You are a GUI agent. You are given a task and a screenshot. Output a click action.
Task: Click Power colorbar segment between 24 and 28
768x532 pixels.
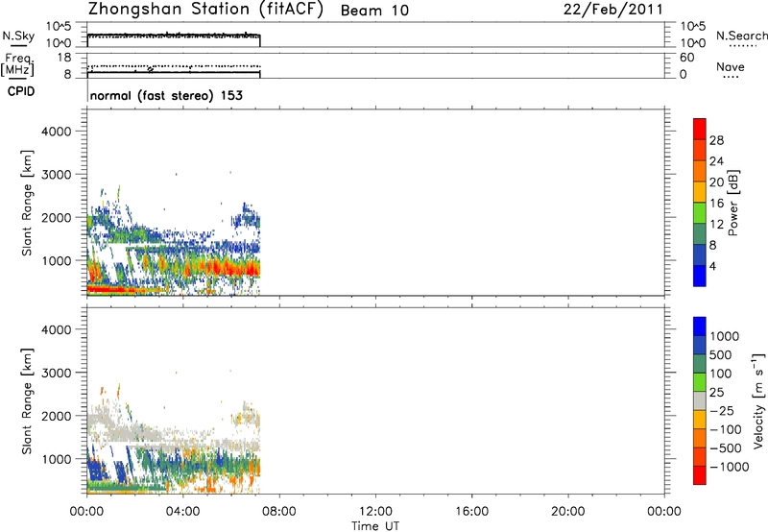coord(700,150)
